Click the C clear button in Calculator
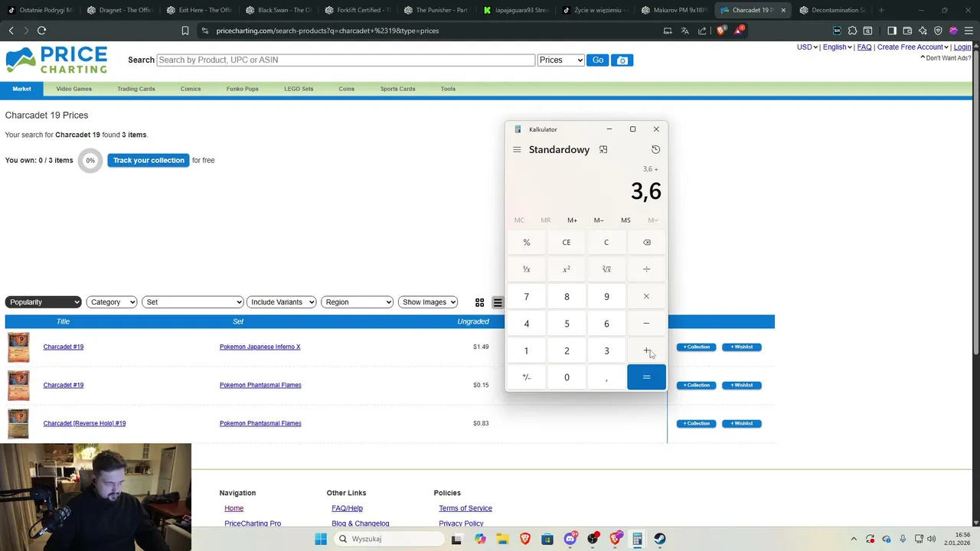The image size is (980, 551). [606, 243]
